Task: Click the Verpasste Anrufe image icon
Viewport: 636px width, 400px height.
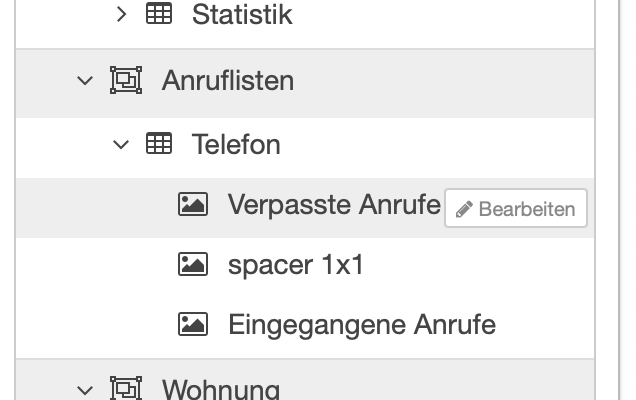Action: pos(192,205)
